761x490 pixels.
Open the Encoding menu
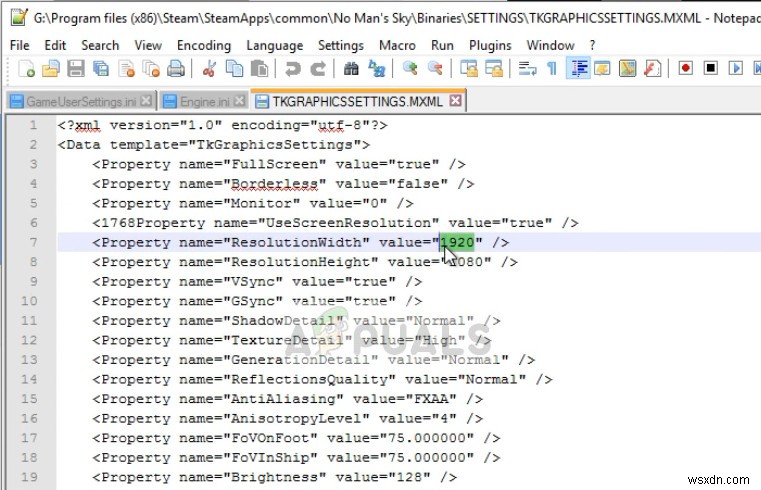click(204, 46)
